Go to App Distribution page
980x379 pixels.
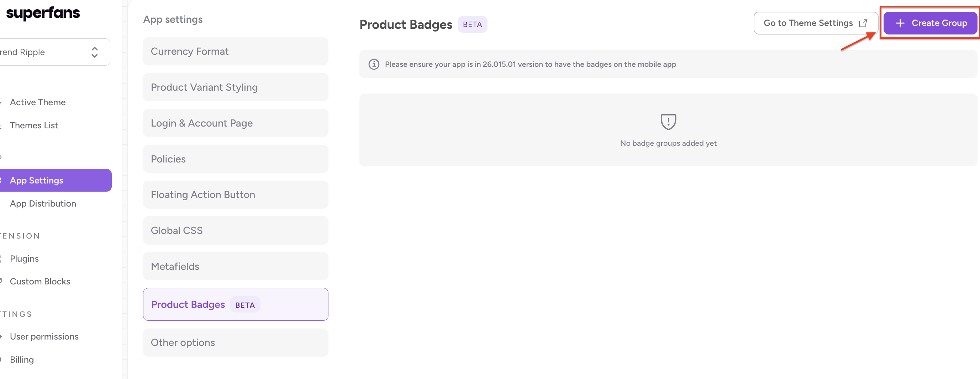click(x=43, y=203)
